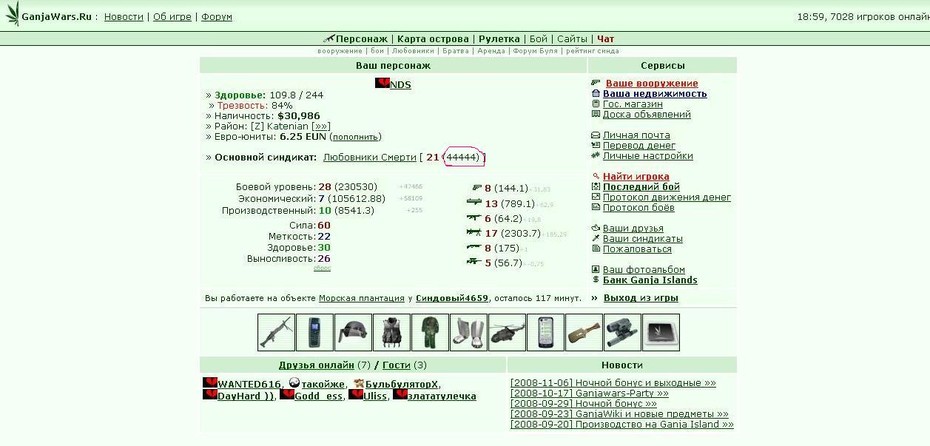Screen dimensions: 930x446
Task: Click the house icon next to Ваша недвижимость
Action: [596, 93]
